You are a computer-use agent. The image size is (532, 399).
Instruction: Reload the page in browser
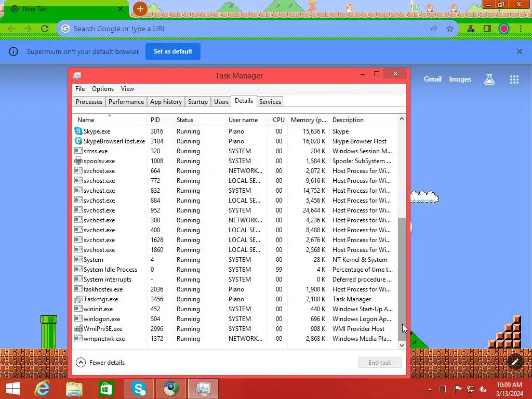(x=45, y=29)
